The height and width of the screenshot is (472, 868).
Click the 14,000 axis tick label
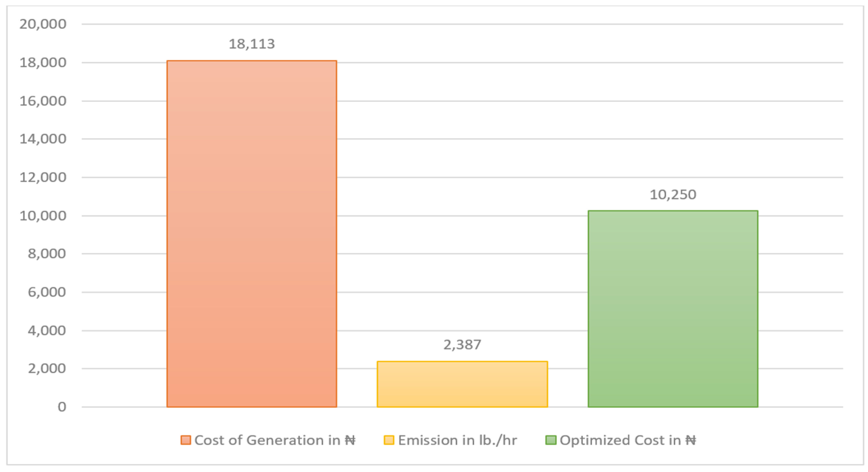pyautogui.click(x=43, y=139)
